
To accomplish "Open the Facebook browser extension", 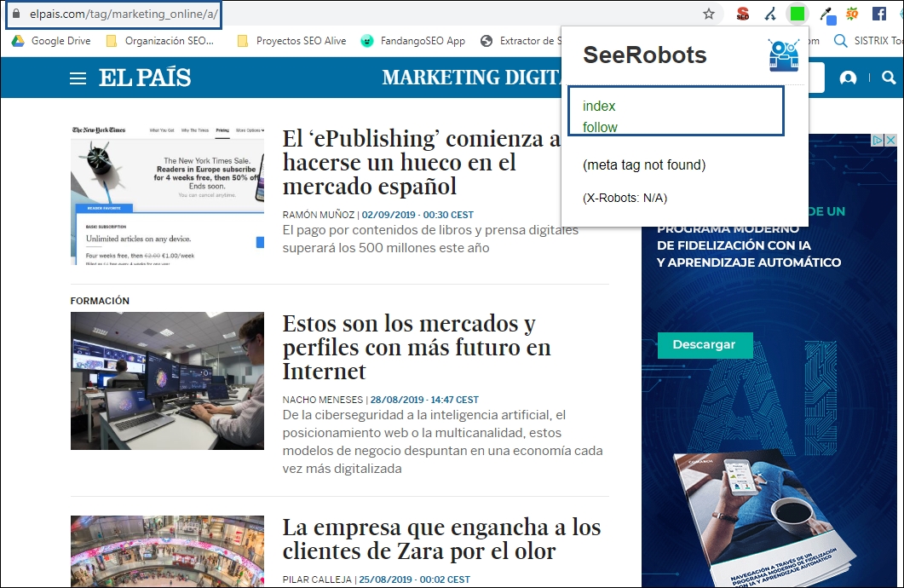I will (878, 14).
